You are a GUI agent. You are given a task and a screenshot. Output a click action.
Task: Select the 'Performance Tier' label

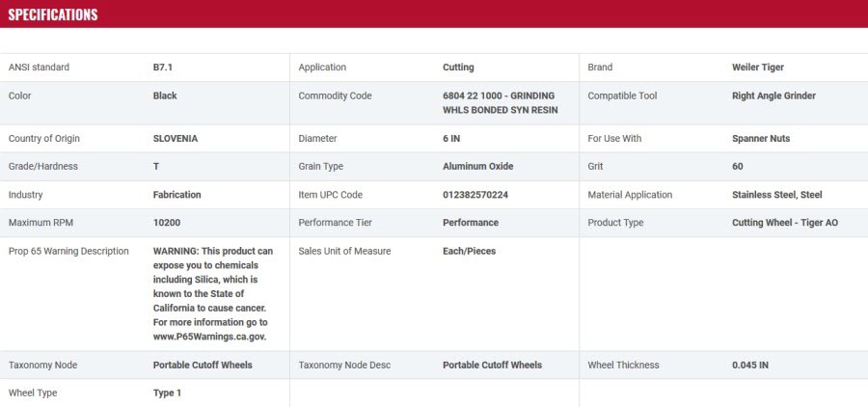pyautogui.click(x=335, y=223)
